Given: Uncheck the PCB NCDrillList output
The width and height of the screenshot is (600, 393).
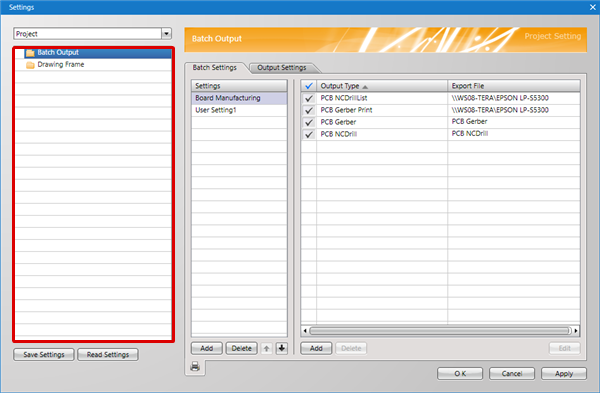Looking at the screenshot, I should click(309, 98).
